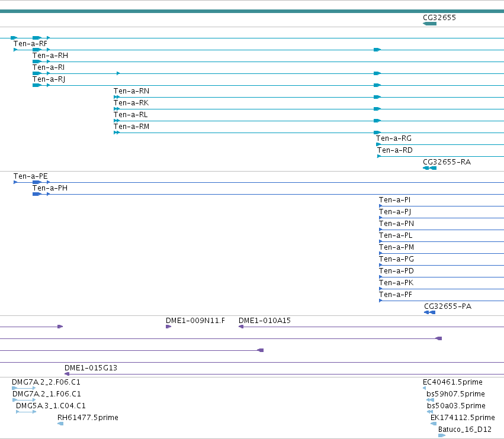Click the Ten-a-RN start arrows glyph

(x=117, y=97)
